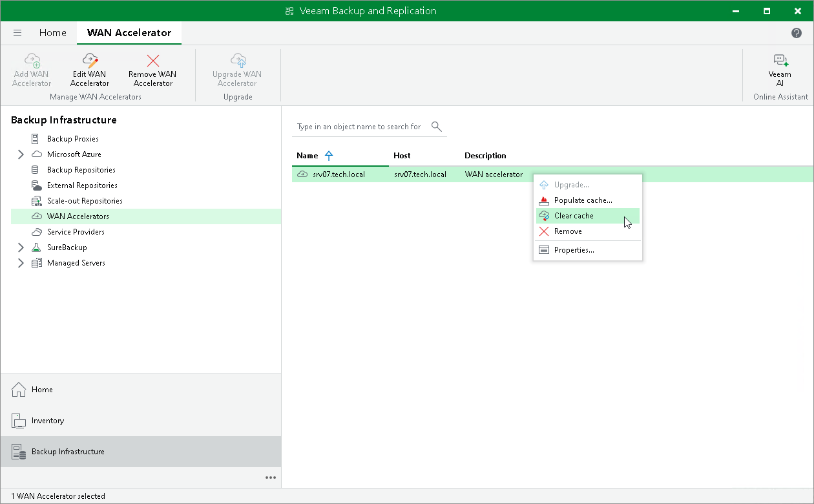Viewport: 814px width, 504px height.
Task: Choose Properties... in context menu
Action: point(588,250)
